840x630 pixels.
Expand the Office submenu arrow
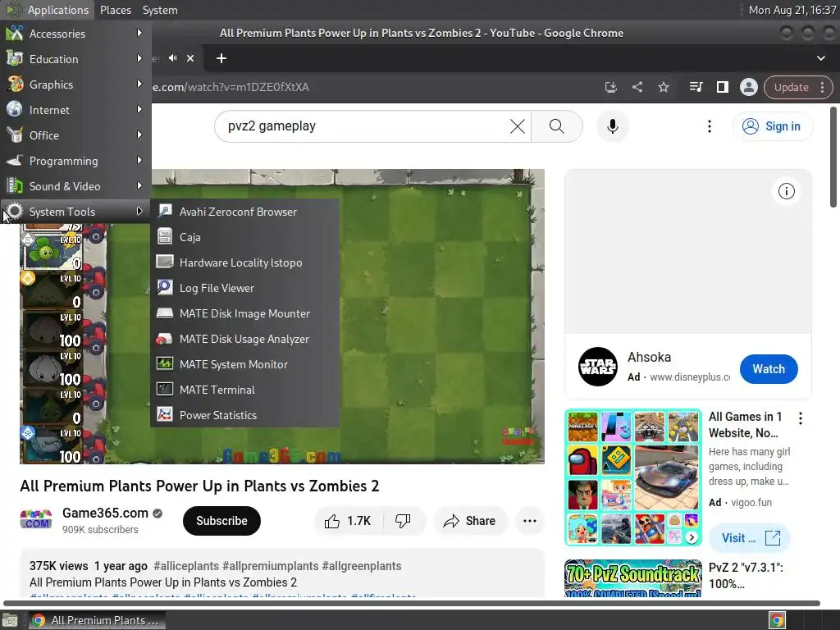click(139, 135)
